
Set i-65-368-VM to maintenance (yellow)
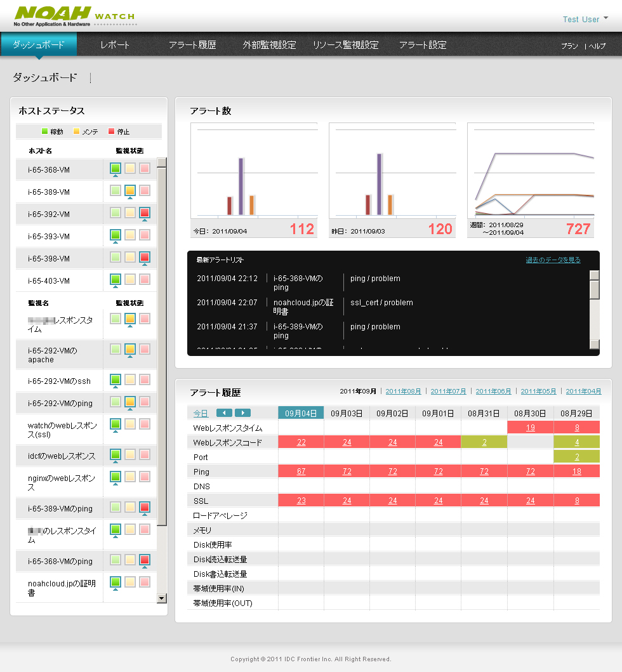(130, 168)
